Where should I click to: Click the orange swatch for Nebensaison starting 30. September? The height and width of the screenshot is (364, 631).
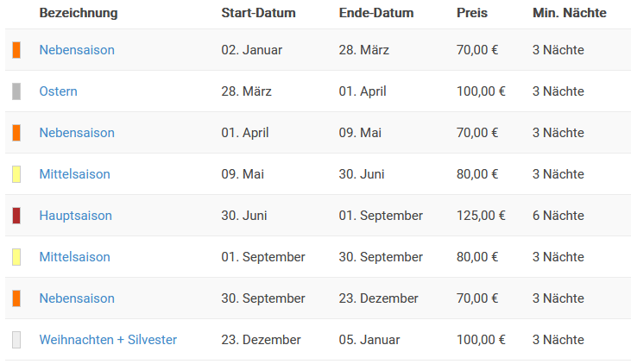pos(16,298)
